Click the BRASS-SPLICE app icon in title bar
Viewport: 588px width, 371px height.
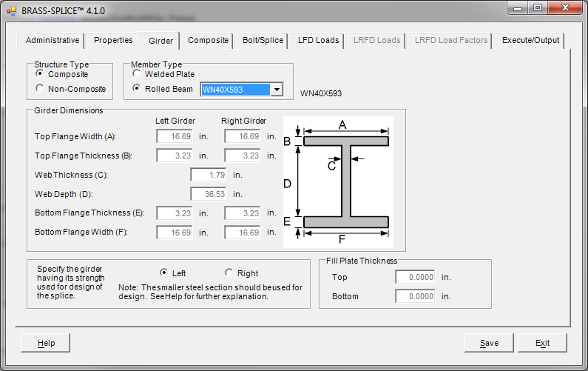(x=12, y=11)
